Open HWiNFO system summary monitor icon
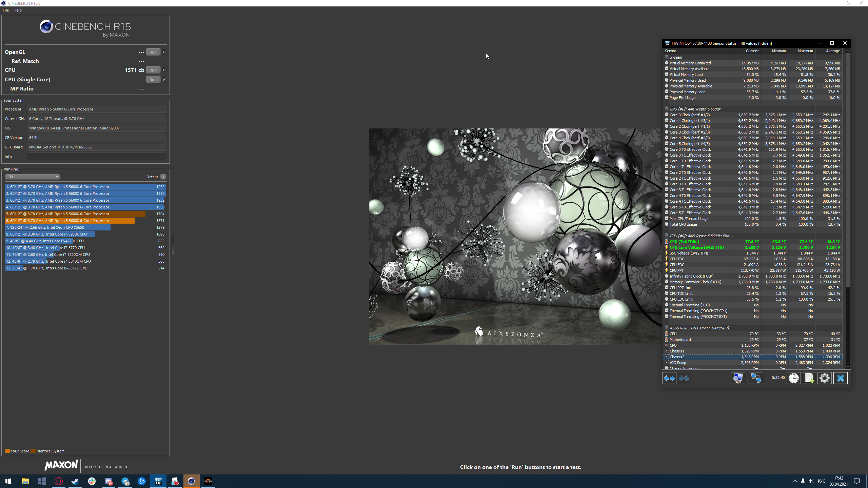The width and height of the screenshot is (868, 488). coord(738,378)
